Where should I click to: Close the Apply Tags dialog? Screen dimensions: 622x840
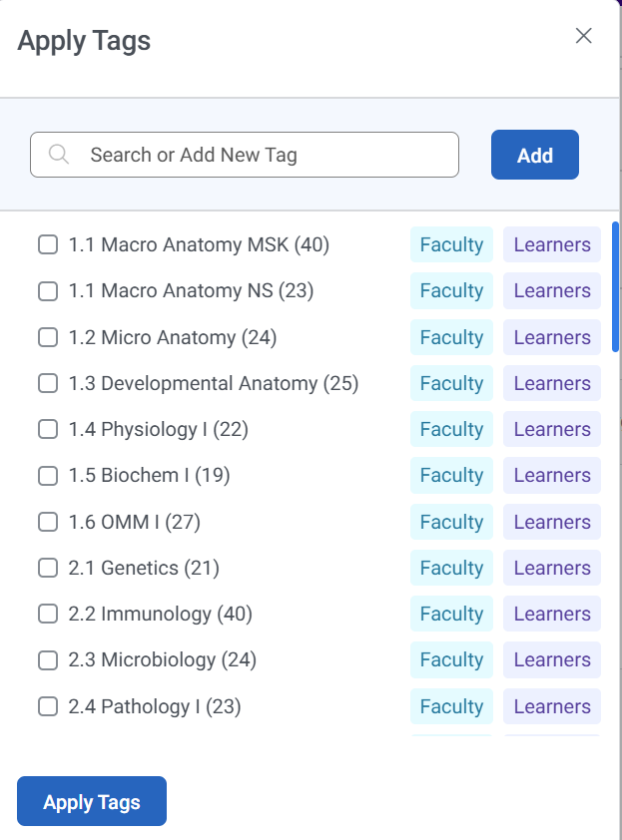coord(584,36)
